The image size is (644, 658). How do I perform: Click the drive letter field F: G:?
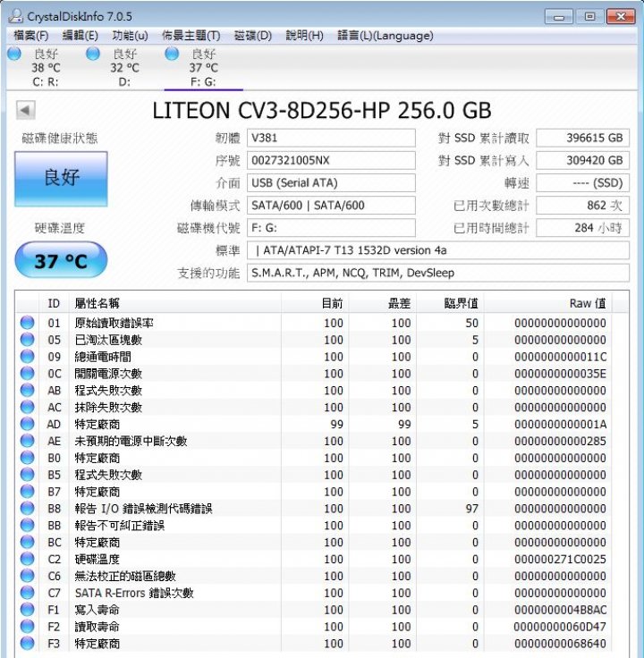[331, 228]
